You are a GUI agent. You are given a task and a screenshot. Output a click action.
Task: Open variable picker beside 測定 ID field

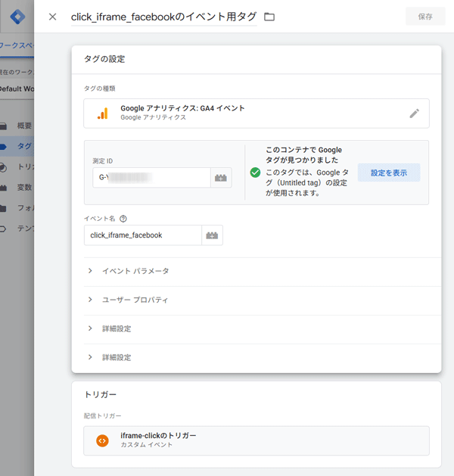221,178
